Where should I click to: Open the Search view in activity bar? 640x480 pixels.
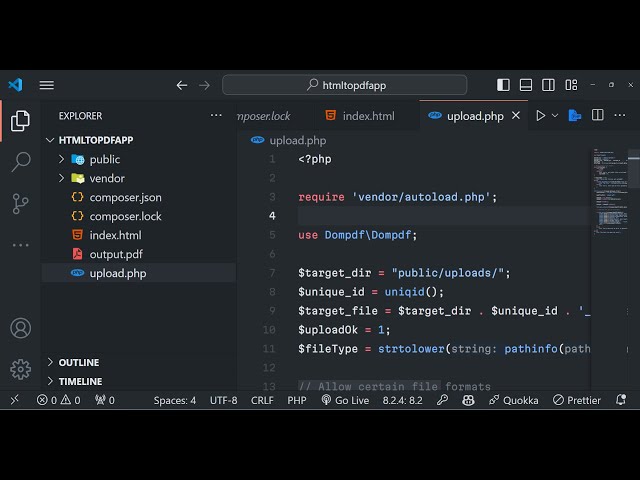(x=20, y=162)
